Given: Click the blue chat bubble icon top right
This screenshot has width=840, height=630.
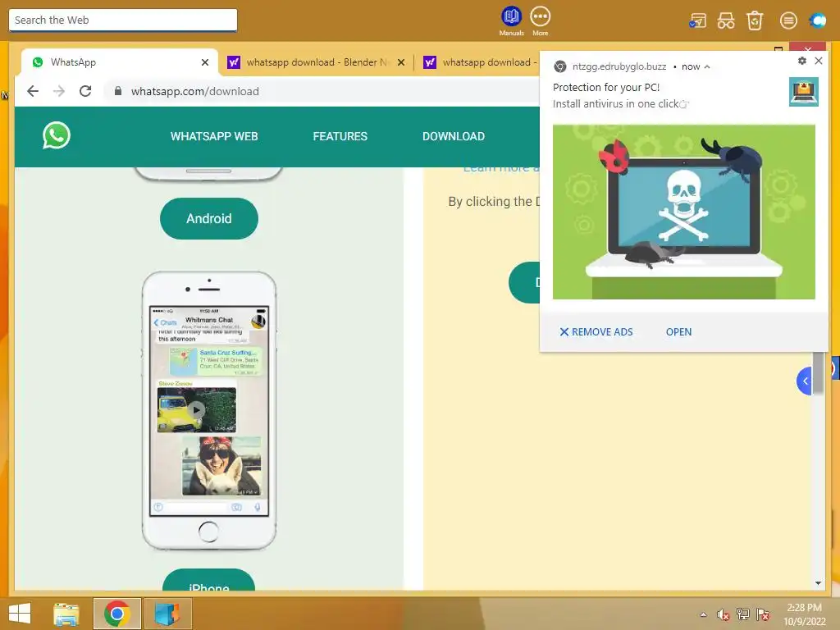Looking at the screenshot, I should pos(818,21).
